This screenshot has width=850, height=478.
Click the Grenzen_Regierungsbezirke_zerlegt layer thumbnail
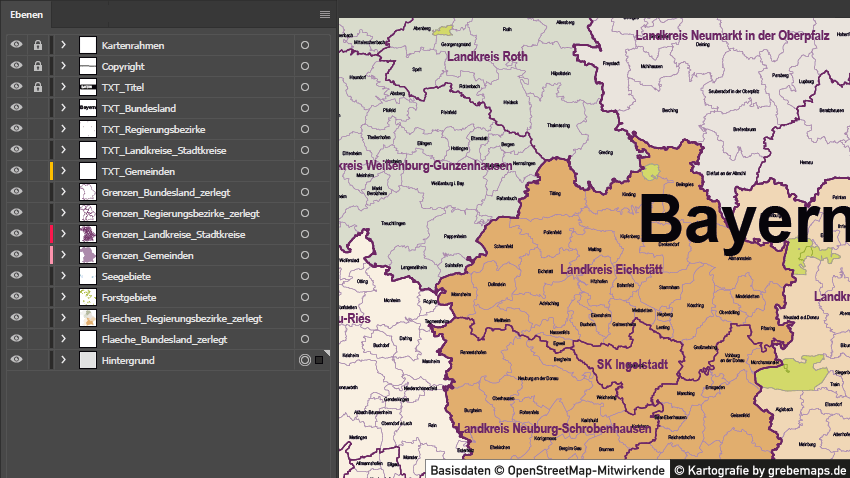88,214
